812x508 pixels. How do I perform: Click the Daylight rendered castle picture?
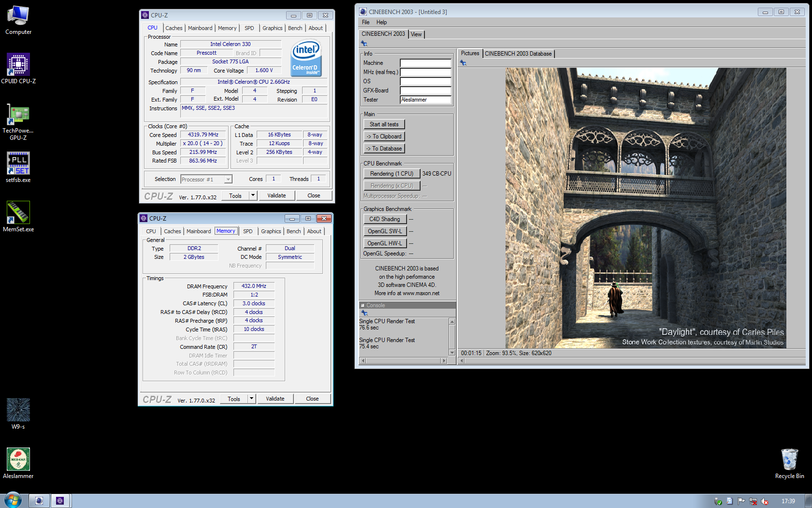click(646, 208)
